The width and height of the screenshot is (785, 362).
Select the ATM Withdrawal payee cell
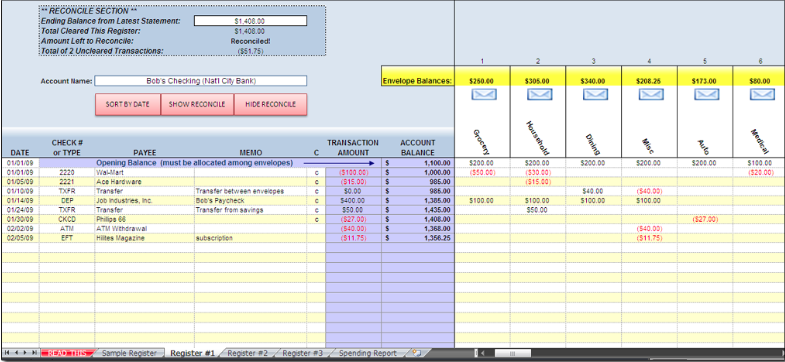[145, 229]
